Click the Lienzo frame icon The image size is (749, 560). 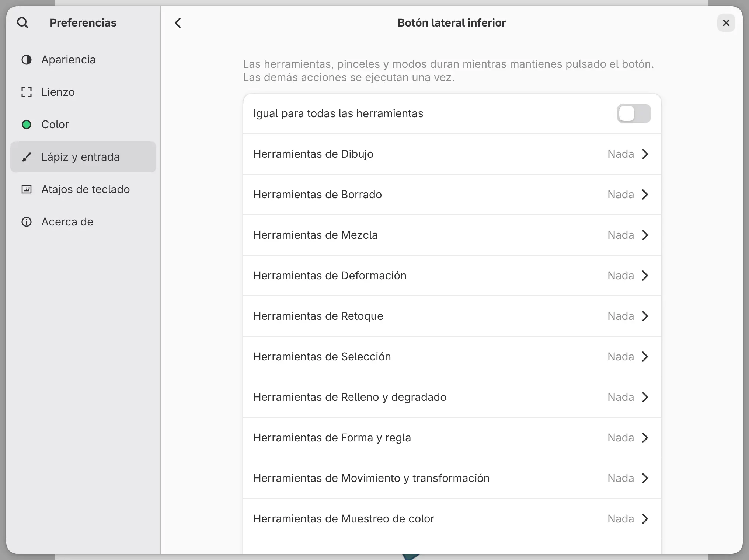point(27,92)
